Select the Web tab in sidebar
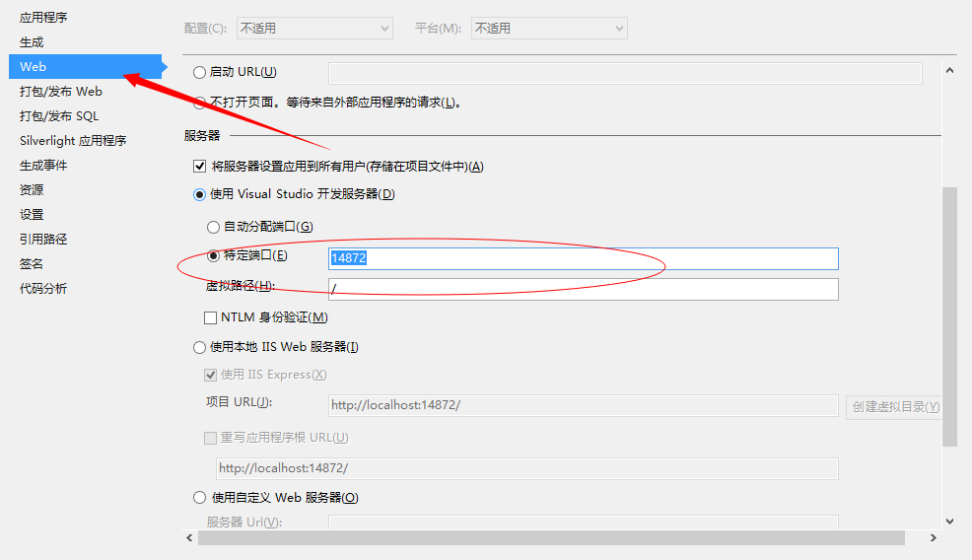The image size is (972, 560). (x=86, y=66)
